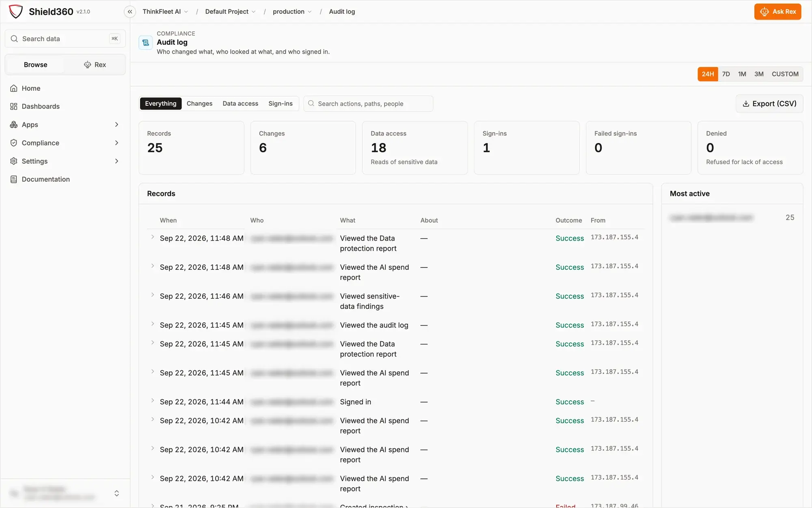Click the Audit log page header icon
The width and height of the screenshot is (812, 508).
(x=146, y=43)
